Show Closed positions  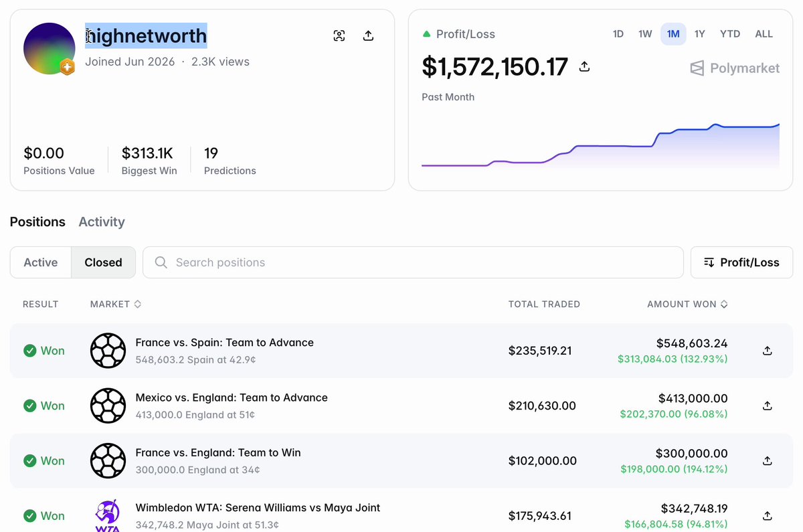point(103,262)
